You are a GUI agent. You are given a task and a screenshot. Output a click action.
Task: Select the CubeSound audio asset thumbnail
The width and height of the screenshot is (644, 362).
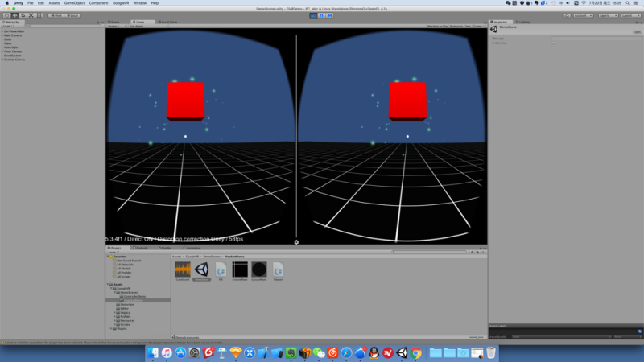[183, 271]
